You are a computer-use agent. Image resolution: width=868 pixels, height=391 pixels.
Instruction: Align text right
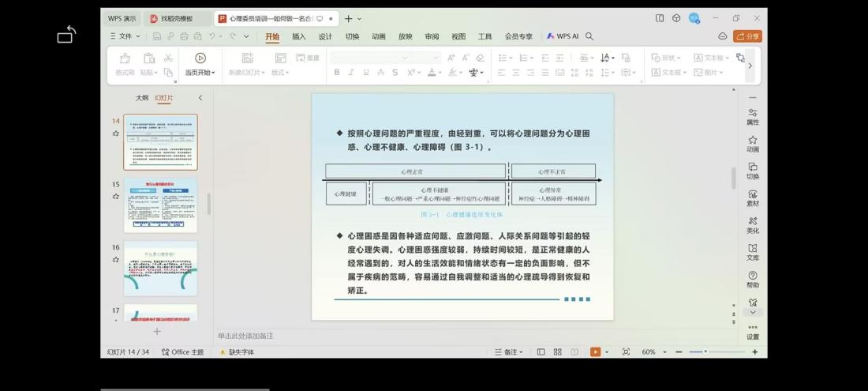click(530, 72)
